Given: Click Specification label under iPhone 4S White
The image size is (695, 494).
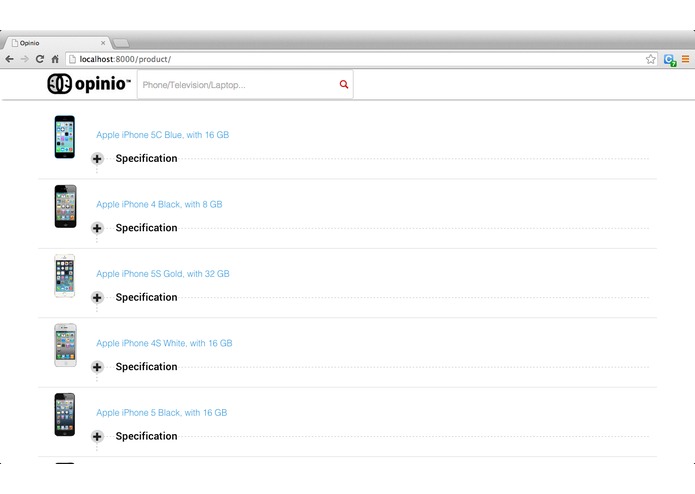Looking at the screenshot, I should click(146, 367).
